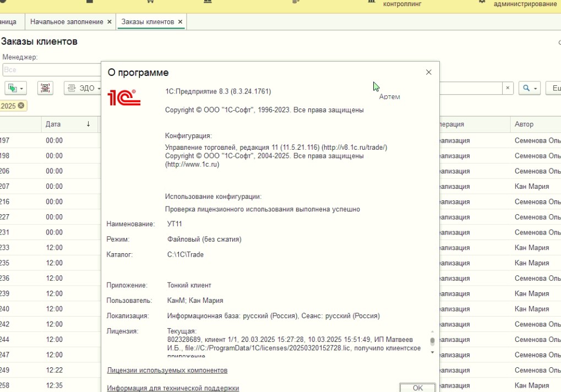Click the 1C logo in the dialog
This screenshot has width=561, height=392.
coord(124,97)
